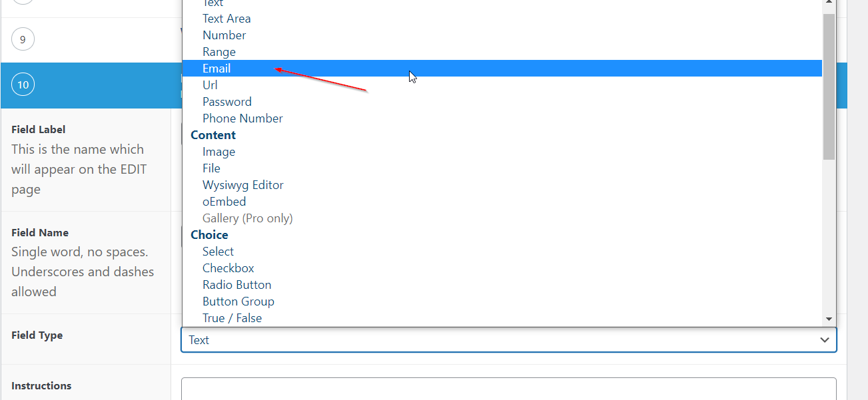Choose Image under Content group

218,152
